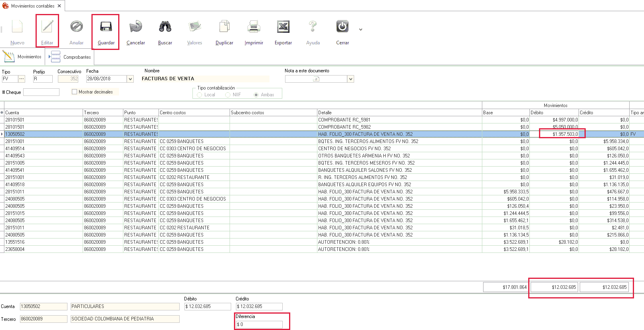Close the module with the Cerrar power icon
Viewport: 644px width, 330px height.
tap(342, 27)
